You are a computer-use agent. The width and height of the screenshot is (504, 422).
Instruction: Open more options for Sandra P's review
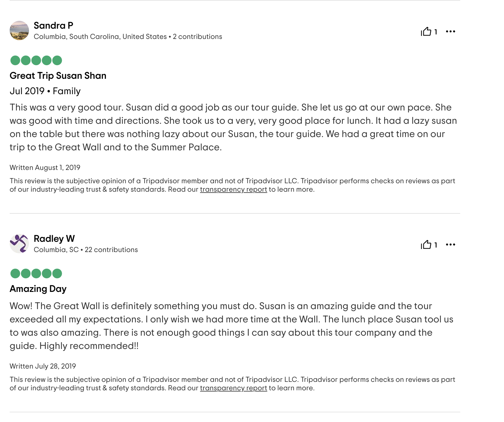pos(450,32)
